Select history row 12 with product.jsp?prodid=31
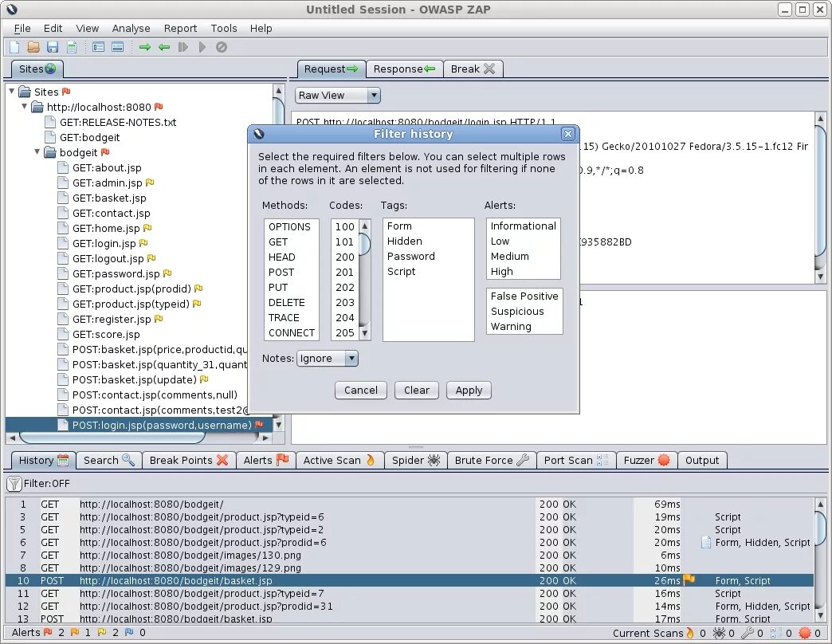The width and height of the screenshot is (832, 644). [409, 606]
